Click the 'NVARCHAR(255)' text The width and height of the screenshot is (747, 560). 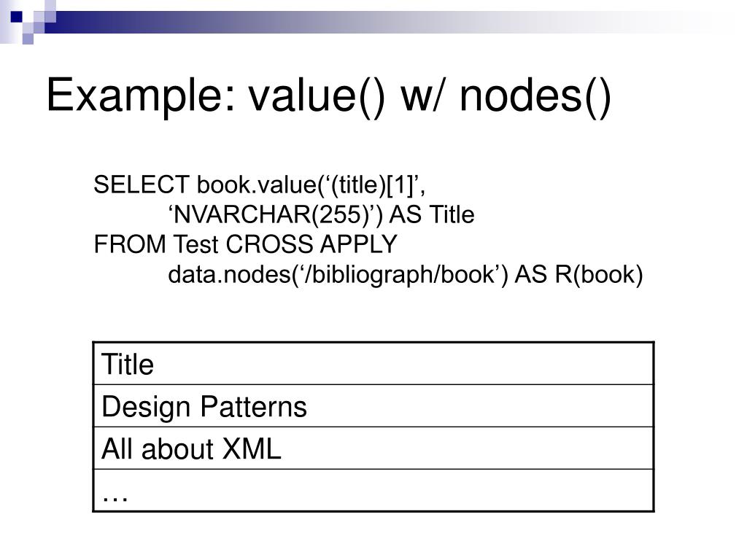click(x=271, y=215)
